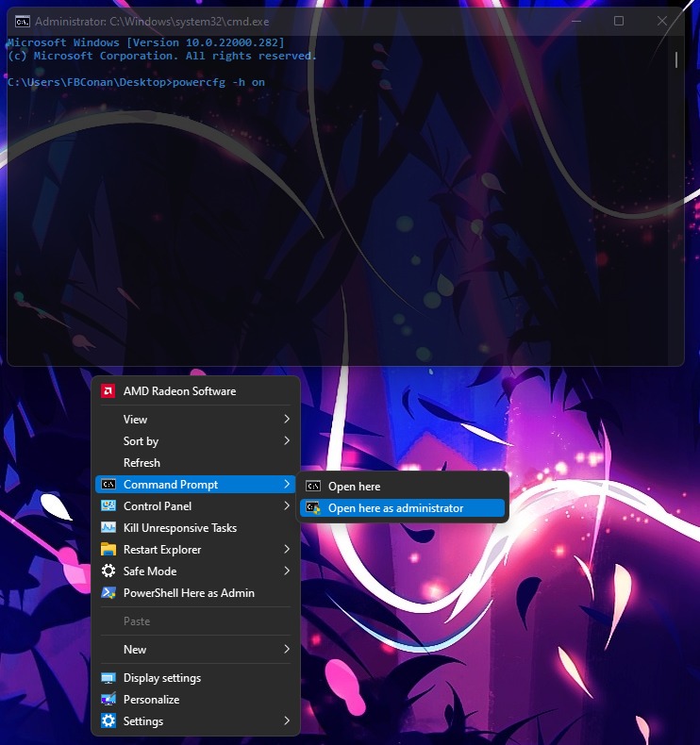Expand the New submenu arrow
Viewport: 700px width, 745px height.
click(x=287, y=649)
